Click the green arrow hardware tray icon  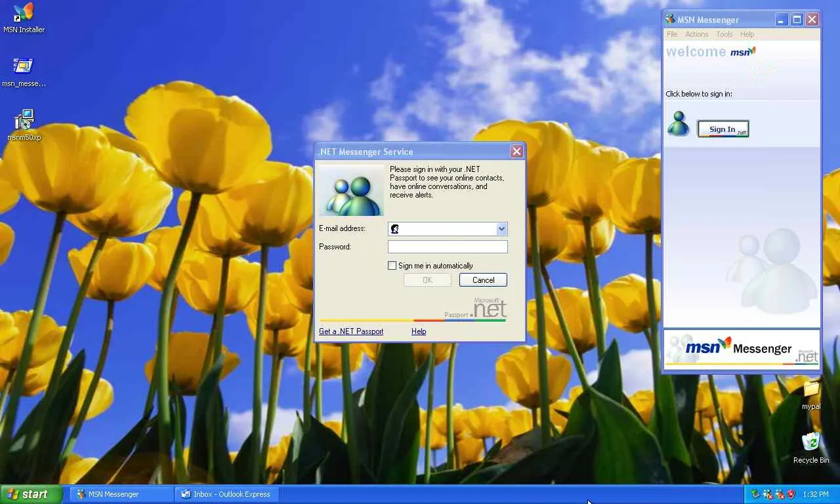(755, 494)
